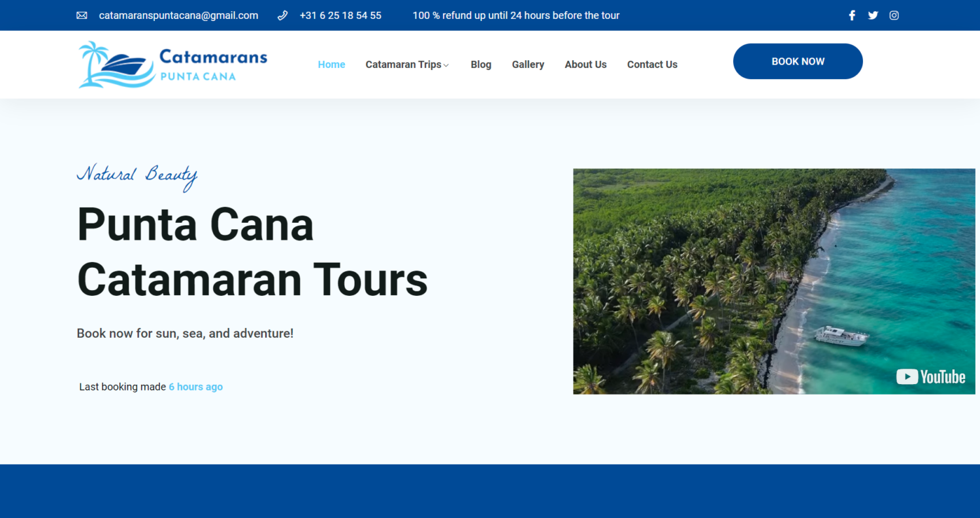The image size is (980, 518).
Task: Play the aerial beach video thumbnail
Action: 774,282
